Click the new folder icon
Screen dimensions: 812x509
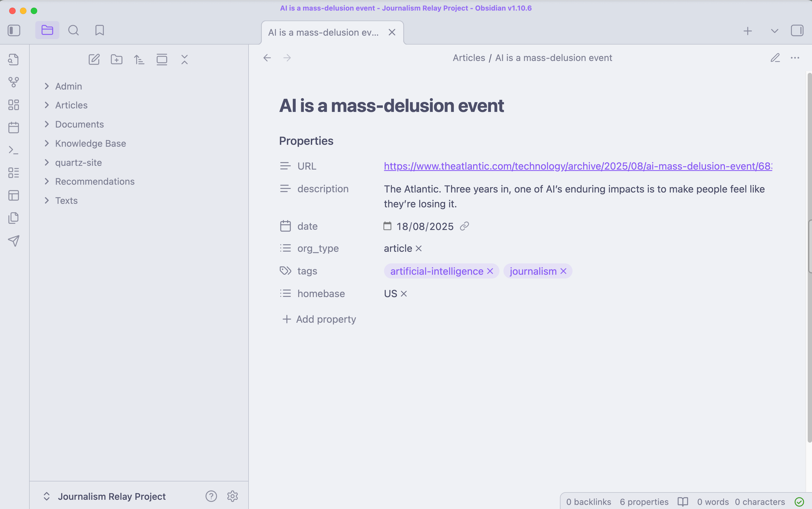[117, 60]
